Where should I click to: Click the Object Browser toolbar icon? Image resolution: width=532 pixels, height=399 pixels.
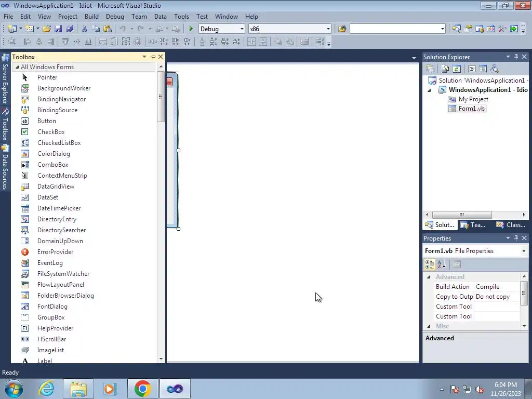(480, 29)
